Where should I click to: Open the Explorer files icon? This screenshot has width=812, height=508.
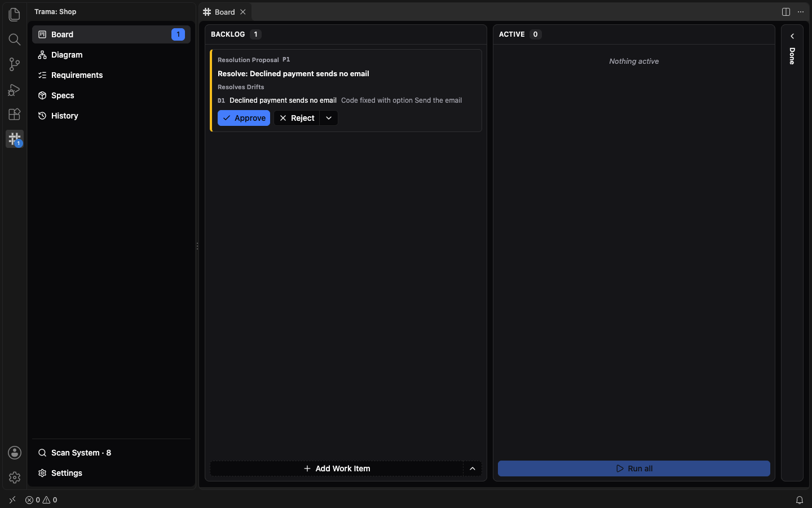[15, 14]
